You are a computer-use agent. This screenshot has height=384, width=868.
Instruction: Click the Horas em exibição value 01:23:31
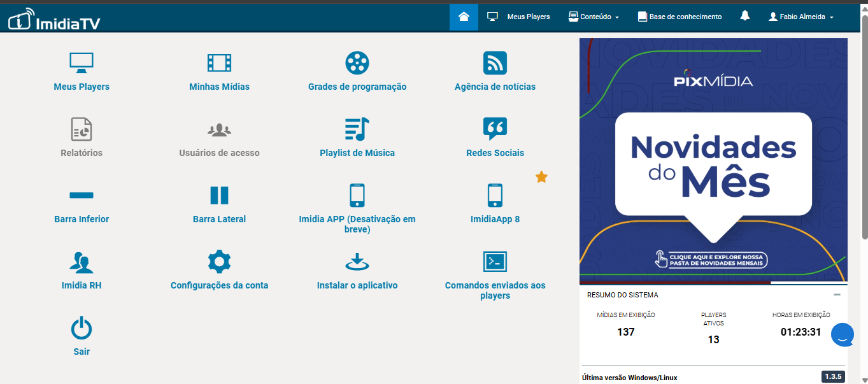(800, 332)
